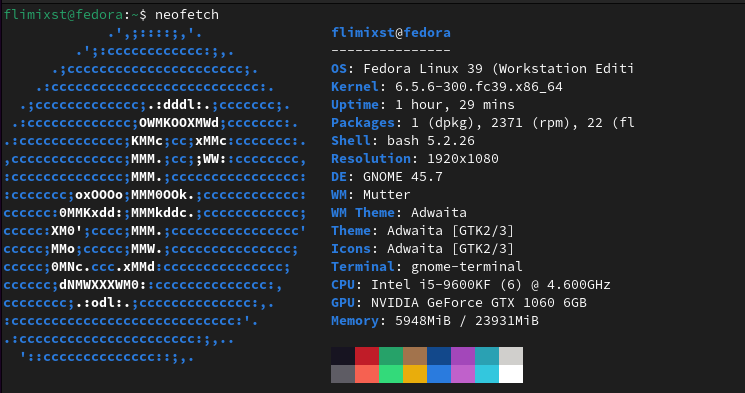745x393 pixels.
Task: Click the typed 'neofetch' command
Action: tap(187, 15)
